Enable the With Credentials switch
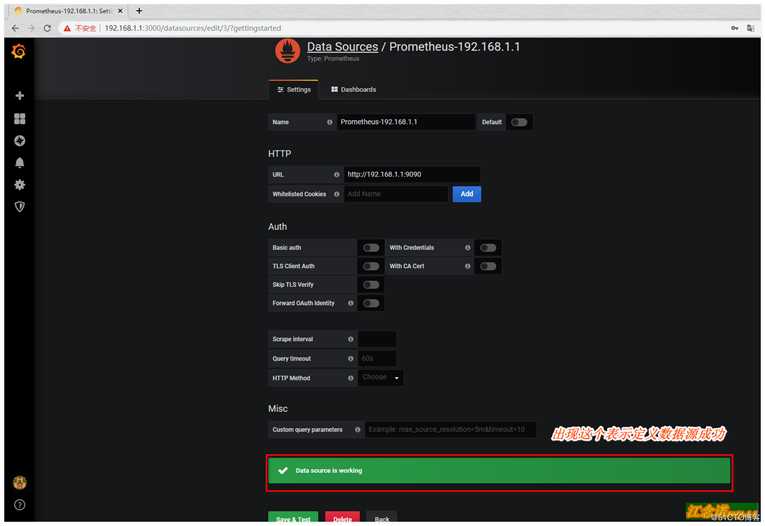This screenshot has height=526, width=765. click(488, 247)
